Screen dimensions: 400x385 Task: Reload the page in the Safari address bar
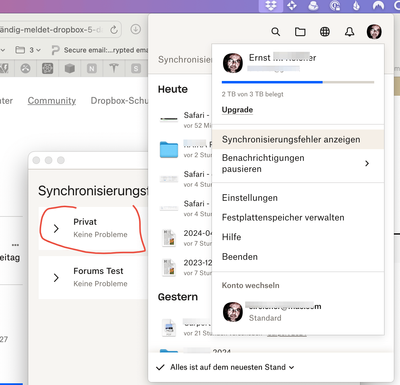114,30
